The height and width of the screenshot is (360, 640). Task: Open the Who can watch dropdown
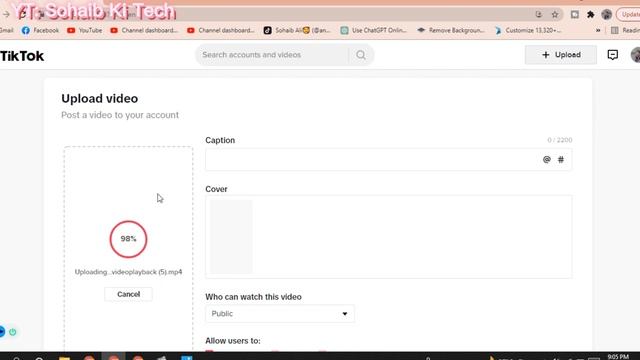(x=280, y=313)
